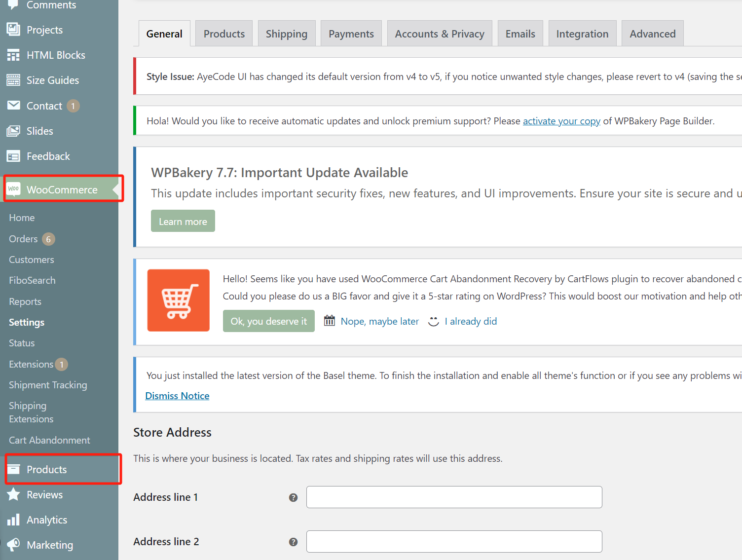Open the Accounts & Privacy tab
The height and width of the screenshot is (560, 742).
click(x=439, y=33)
